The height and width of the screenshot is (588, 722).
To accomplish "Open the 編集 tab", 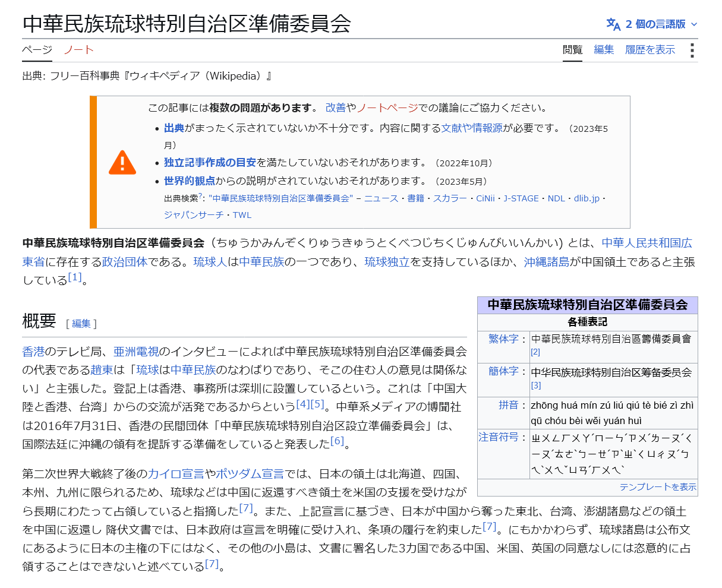I will pos(604,50).
